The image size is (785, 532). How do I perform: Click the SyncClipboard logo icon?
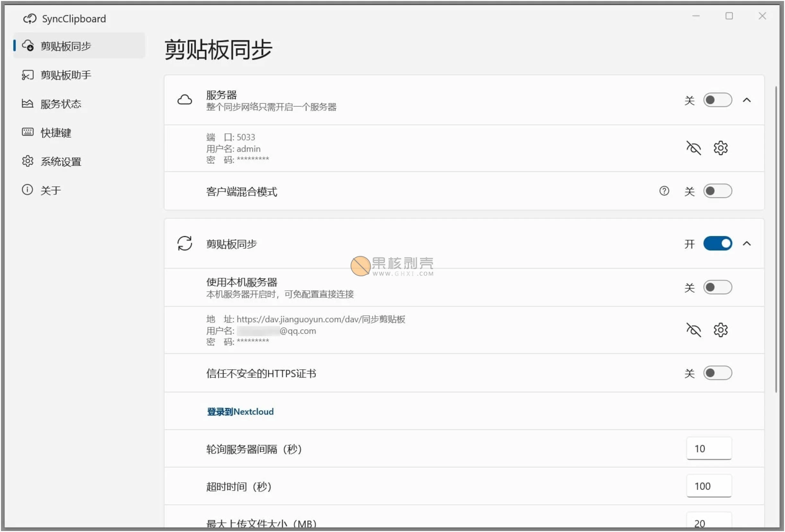click(x=30, y=19)
